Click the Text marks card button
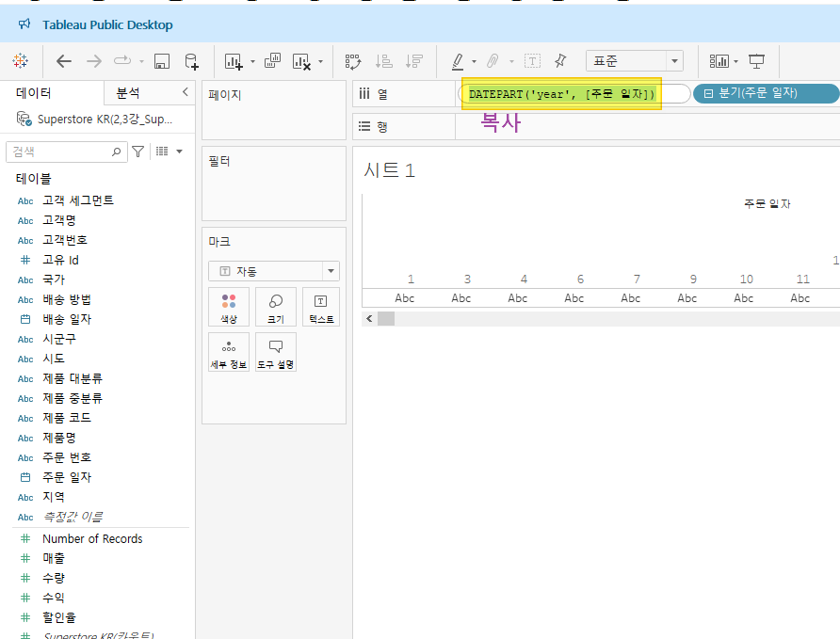The width and height of the screenshot is (840, 639). tap(321, 307)
